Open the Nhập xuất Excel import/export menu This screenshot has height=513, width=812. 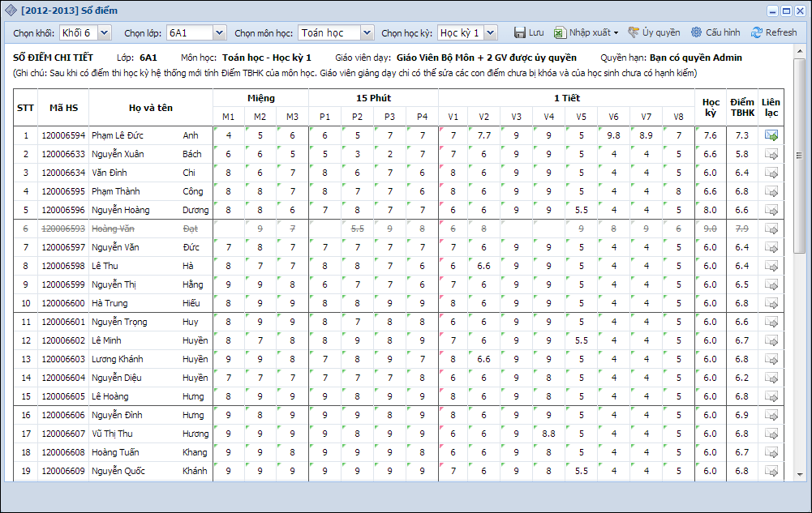(x=586, y=32)
